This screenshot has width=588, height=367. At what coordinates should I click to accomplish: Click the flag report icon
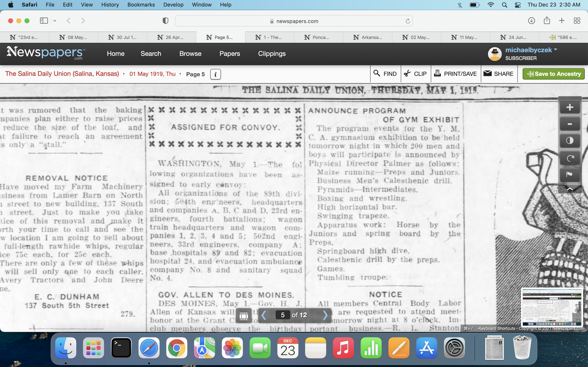570,175
